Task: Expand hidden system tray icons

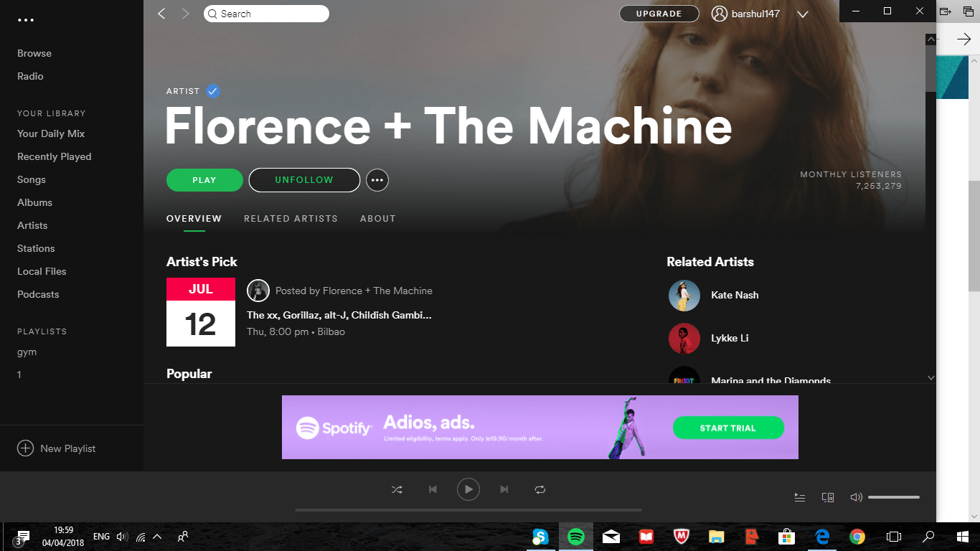Action: 157,537
